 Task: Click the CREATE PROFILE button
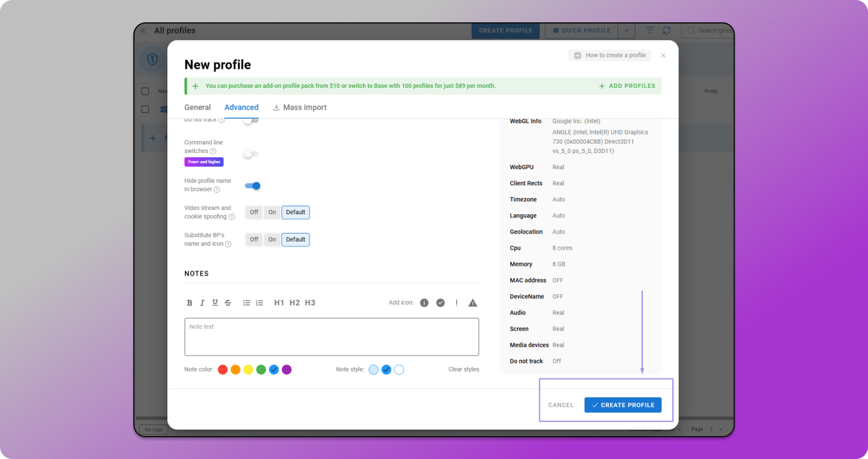coord(622,404)
